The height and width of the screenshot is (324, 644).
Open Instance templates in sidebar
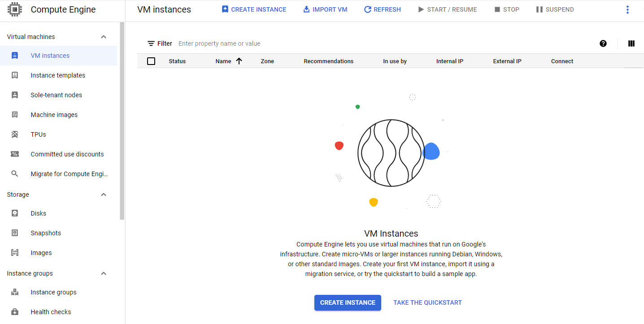pos(58,75)
